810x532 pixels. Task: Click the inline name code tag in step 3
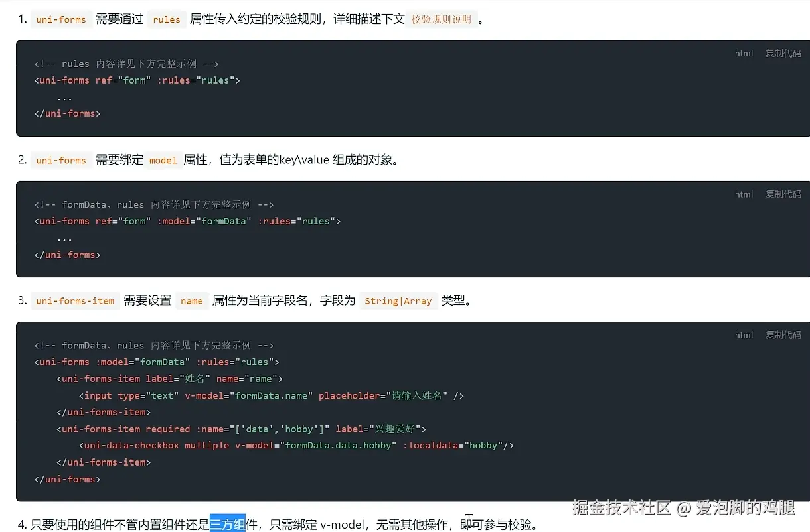click(192, 300)
